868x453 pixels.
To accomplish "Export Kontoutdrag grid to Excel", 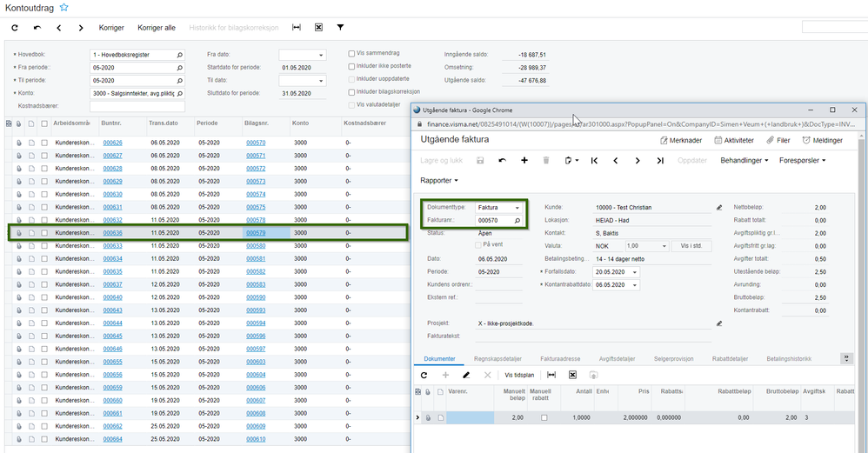I will pyautogui.click(x=318, y=28).
